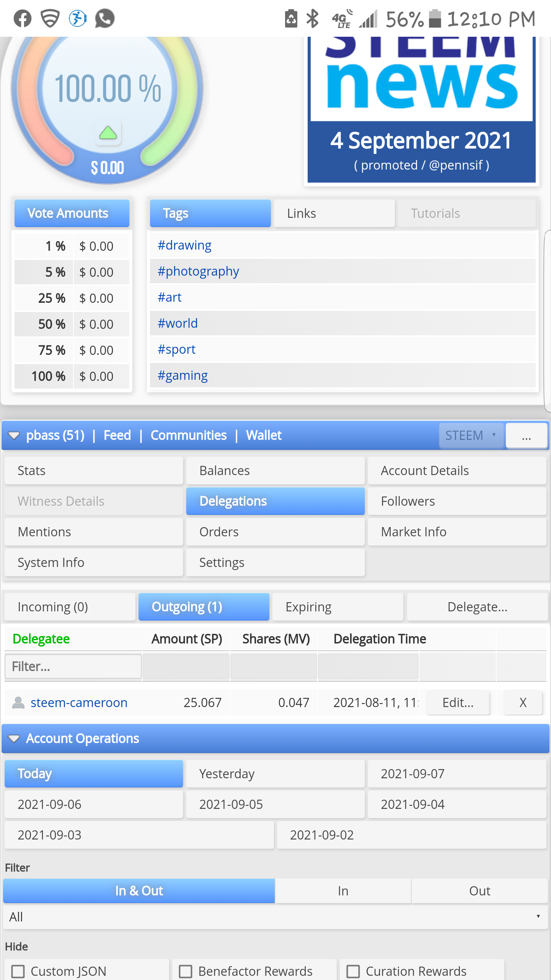This screenshot has height=980, width=551.
Task: Tap the WhatsApp status bar icon
Action: 104,18
